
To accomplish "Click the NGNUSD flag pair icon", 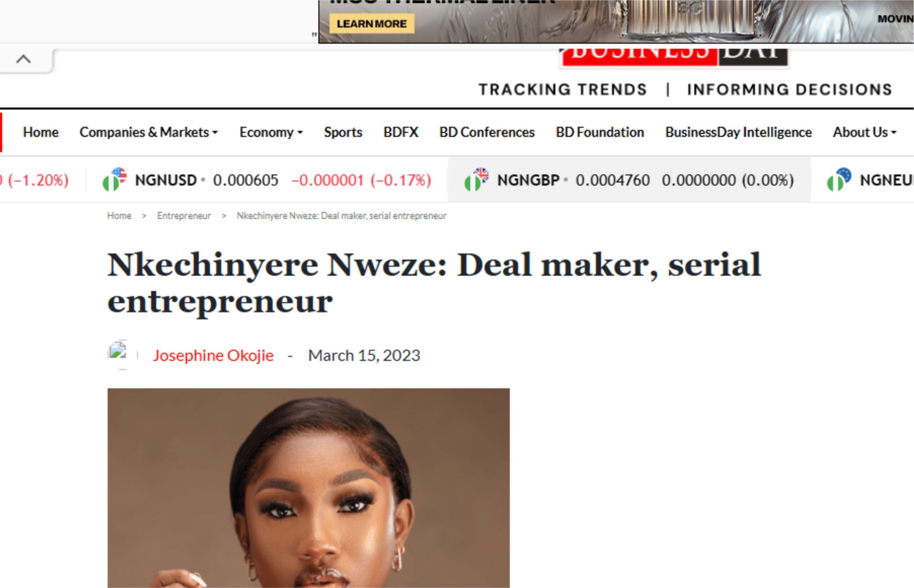I will 115,180.
